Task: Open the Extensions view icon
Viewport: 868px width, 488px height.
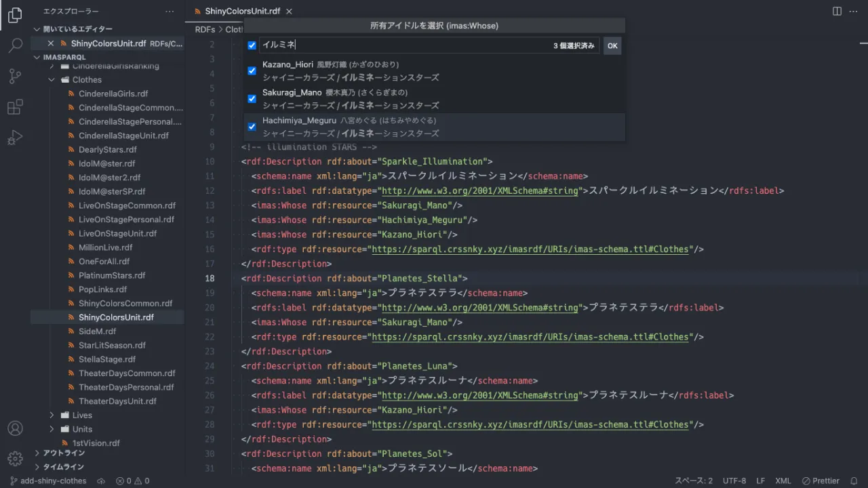Action: point(15,107)
